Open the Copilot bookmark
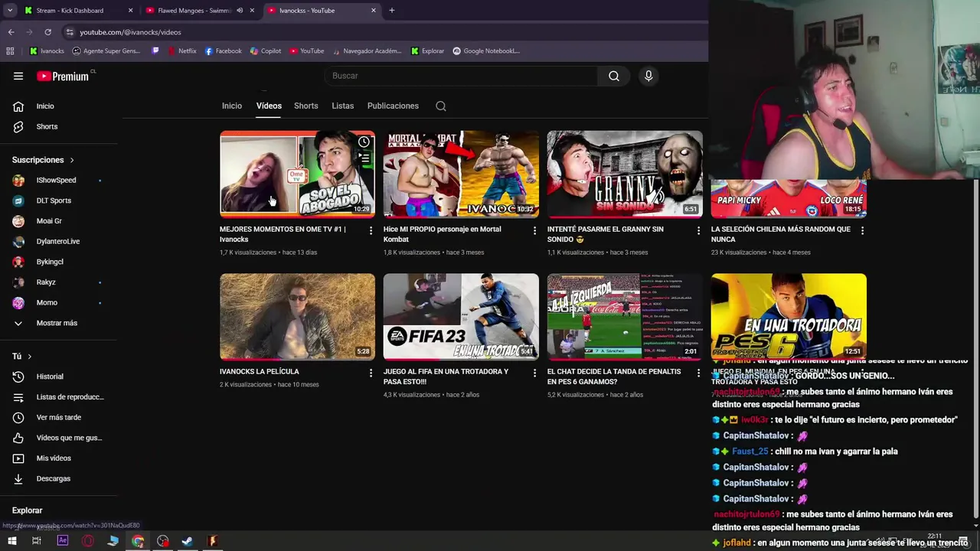980x551 pixels. (265, 51)
